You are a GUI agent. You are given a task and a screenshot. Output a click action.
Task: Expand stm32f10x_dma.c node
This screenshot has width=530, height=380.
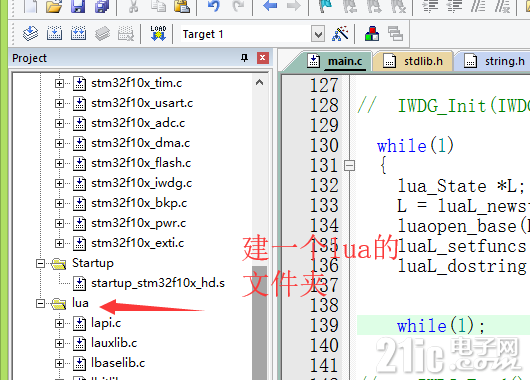(59, 143)
